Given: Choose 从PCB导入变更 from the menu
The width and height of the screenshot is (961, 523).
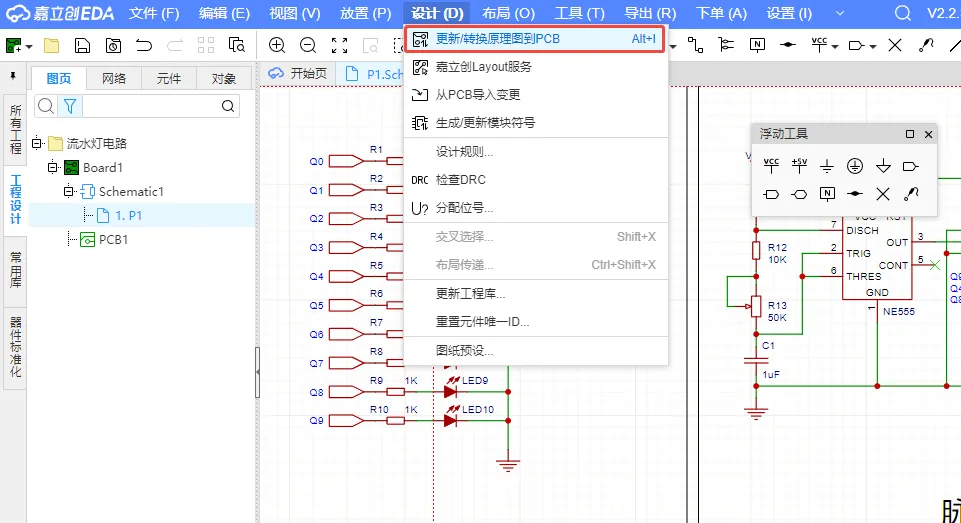Looking at the screenshot, I should [536, 95].
